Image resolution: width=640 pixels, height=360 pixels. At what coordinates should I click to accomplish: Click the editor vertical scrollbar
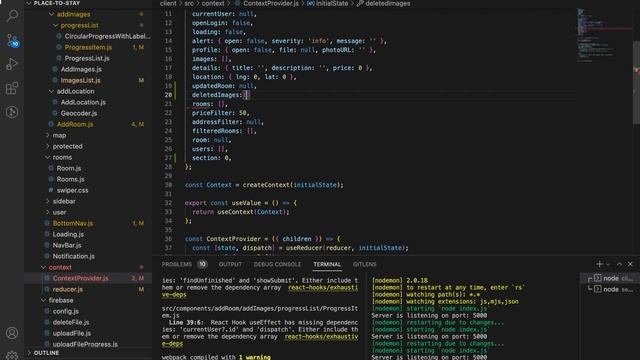[x=636, y=82]
